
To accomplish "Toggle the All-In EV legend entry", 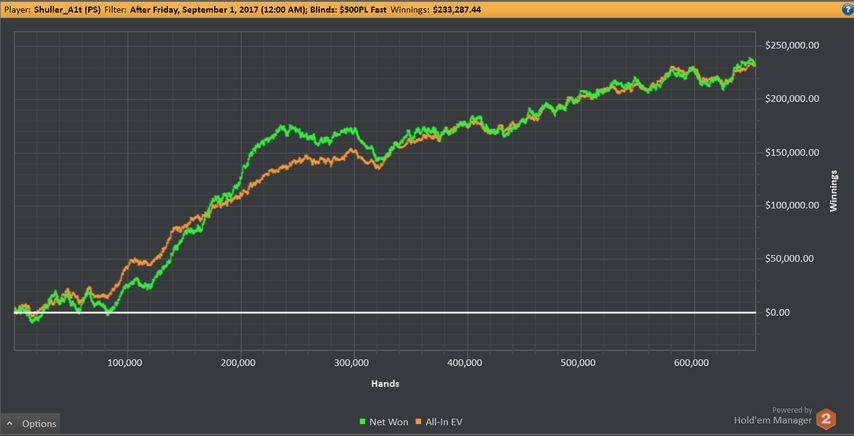I will coord(439,422).
